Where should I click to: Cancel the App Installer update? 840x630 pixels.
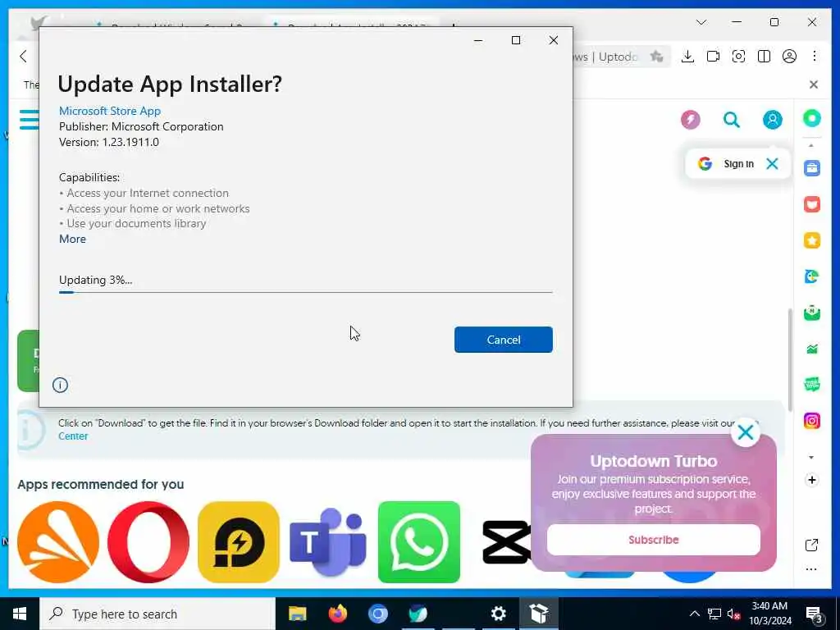[x=503, y=340]
